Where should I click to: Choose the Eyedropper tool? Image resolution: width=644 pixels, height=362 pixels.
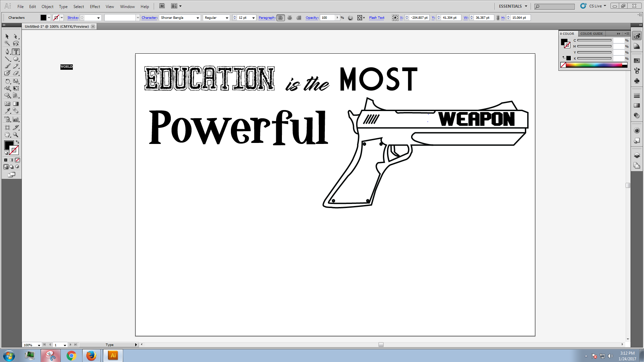[x=7, y=111]
